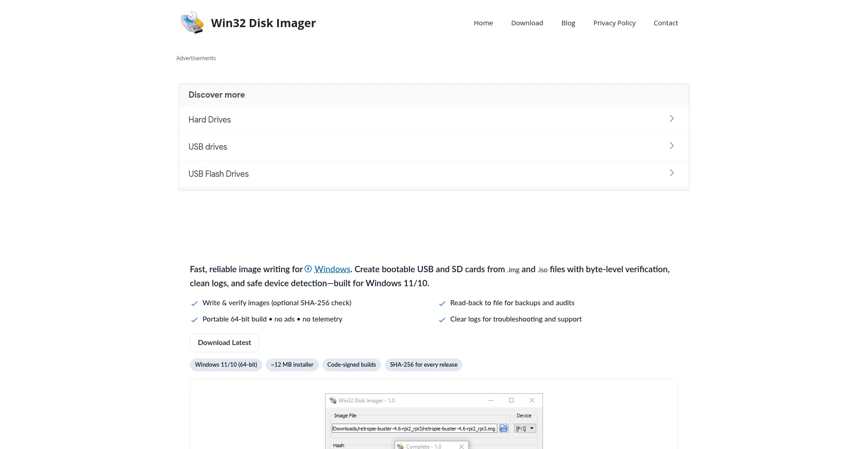The image size is (868, 449).
Task: Open the Contact page
Action: click(666, 23)
